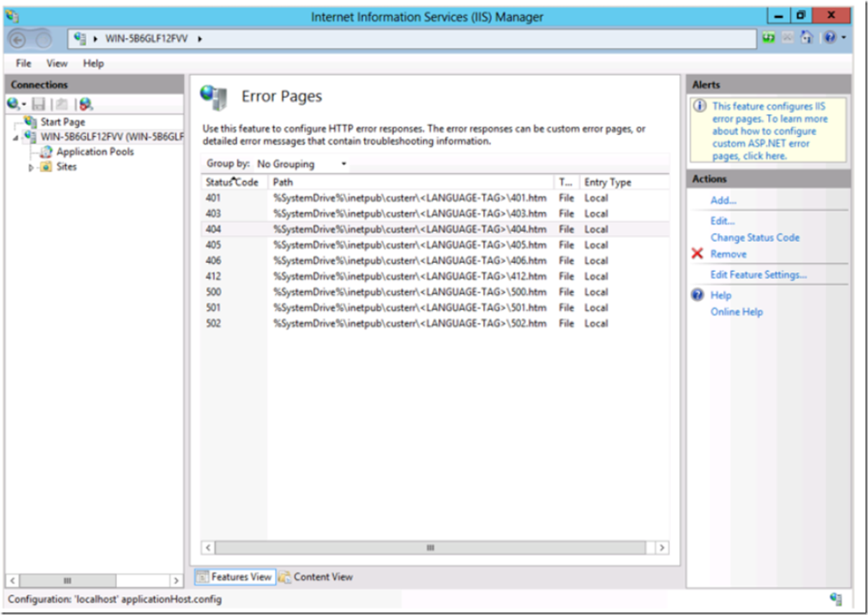This screenshot has width=868, height=615.
Task: Expand the Sites tree node arrow
Action: [x=31, y=167]
